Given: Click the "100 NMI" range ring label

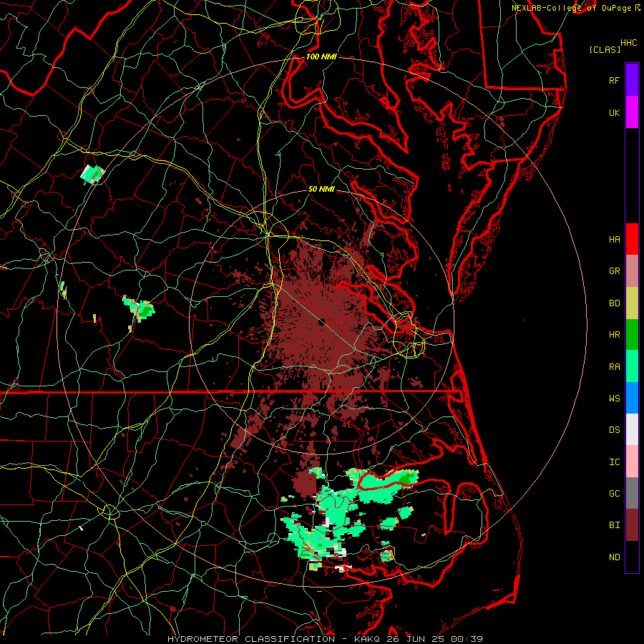Looking at the screenshot, I should (321, 57).
